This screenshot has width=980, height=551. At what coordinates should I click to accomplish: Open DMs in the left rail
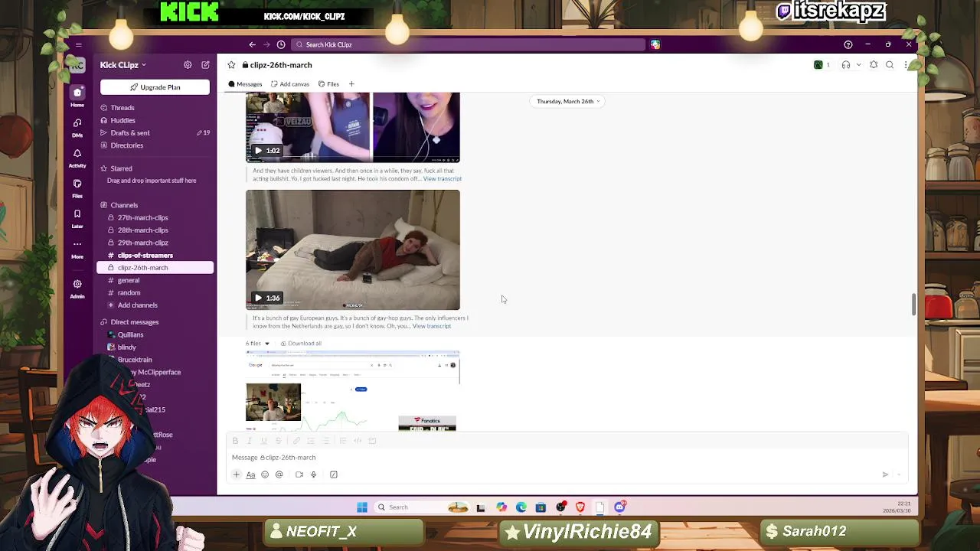[77, 127]
